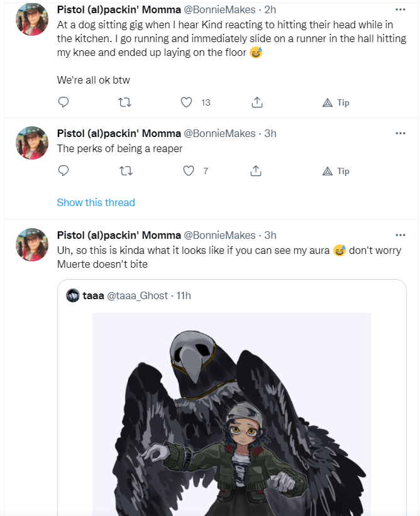Share the dog sitting gig tweet
420x516 pixels.
click(257, 102)
